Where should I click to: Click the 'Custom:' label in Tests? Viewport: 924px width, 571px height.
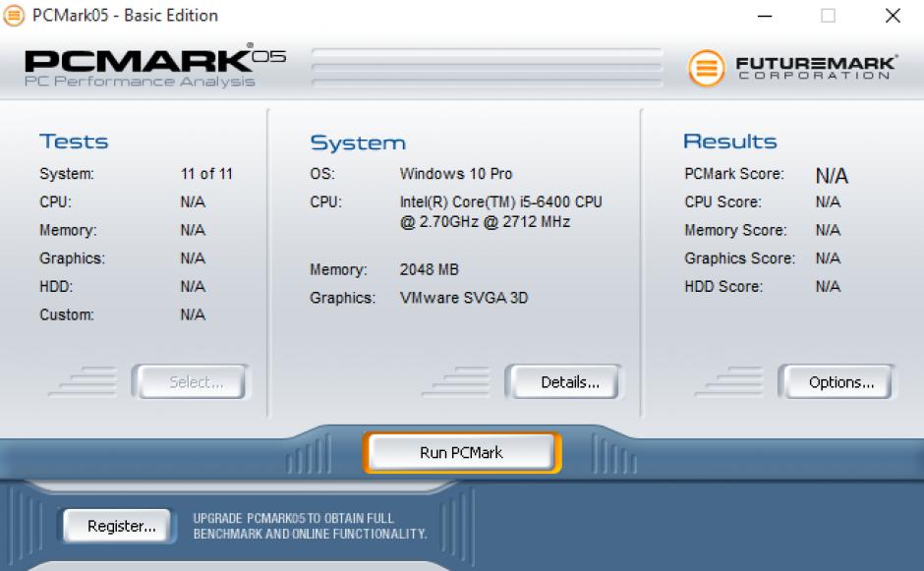[66, 314]
